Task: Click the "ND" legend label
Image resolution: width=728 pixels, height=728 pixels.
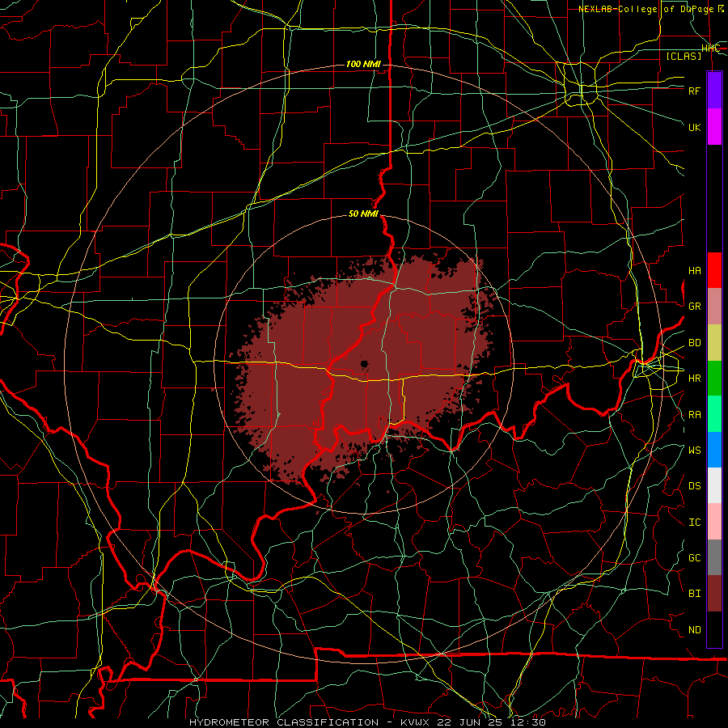Action: tap(694, 630)
